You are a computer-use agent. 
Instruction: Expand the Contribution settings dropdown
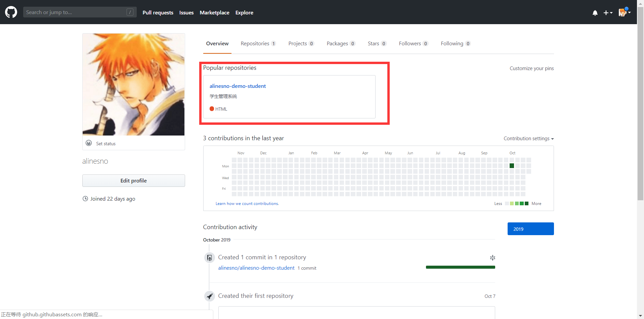pos(528,139)
